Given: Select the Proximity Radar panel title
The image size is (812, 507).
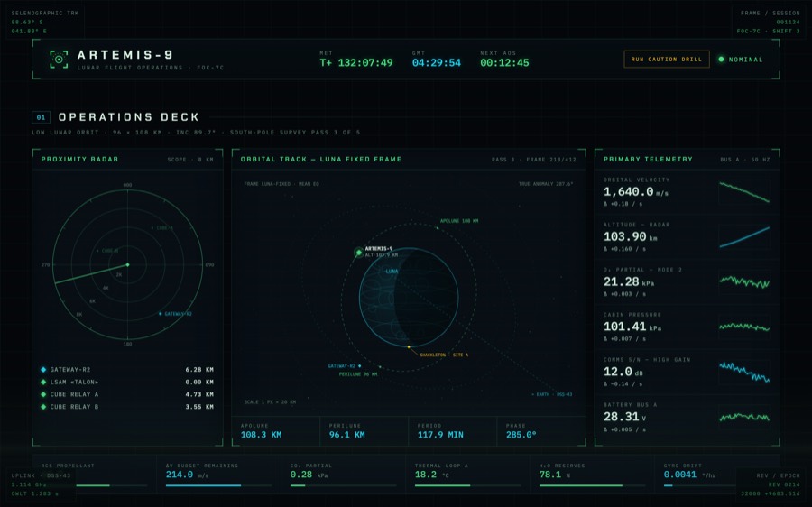Looking at the screenshot, I should 79,159.
